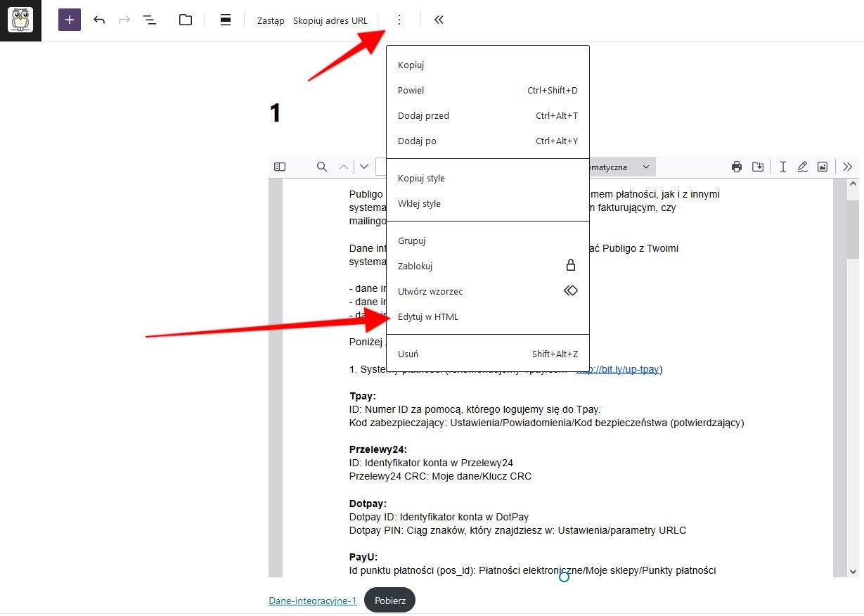Undo the last change

[99, 20]
